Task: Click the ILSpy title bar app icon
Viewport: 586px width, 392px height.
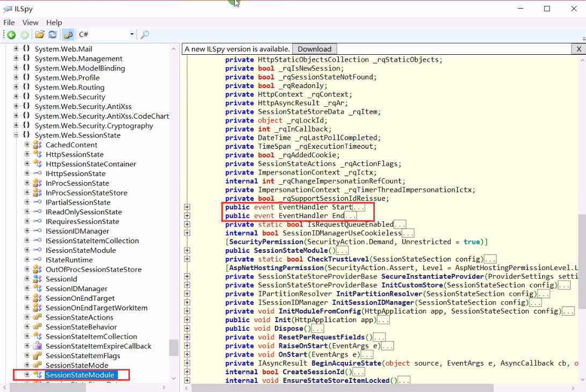Action: [8, 9]
